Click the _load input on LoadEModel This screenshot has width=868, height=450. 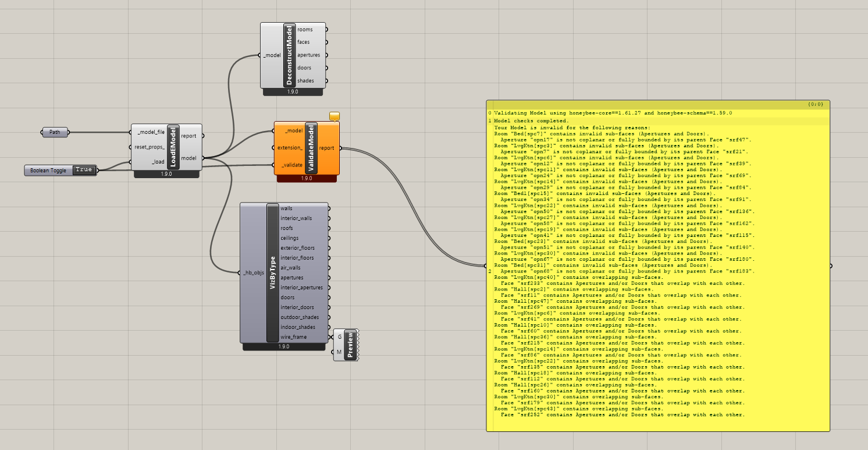point(158,162)
